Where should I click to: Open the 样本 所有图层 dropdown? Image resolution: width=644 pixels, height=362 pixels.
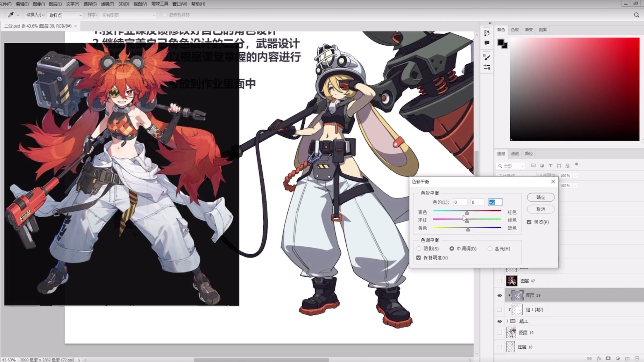click(x=128, y=15)
